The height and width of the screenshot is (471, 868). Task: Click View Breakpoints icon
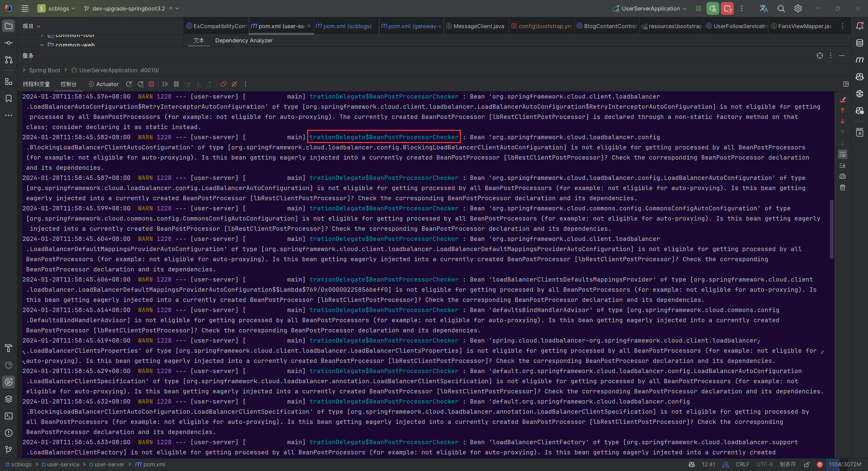coord(223,84)
